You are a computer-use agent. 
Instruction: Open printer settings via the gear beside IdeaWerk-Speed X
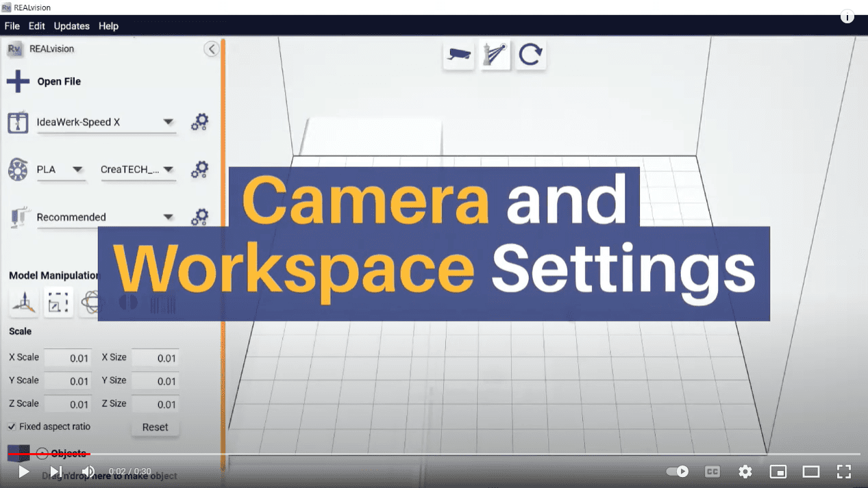199,122
